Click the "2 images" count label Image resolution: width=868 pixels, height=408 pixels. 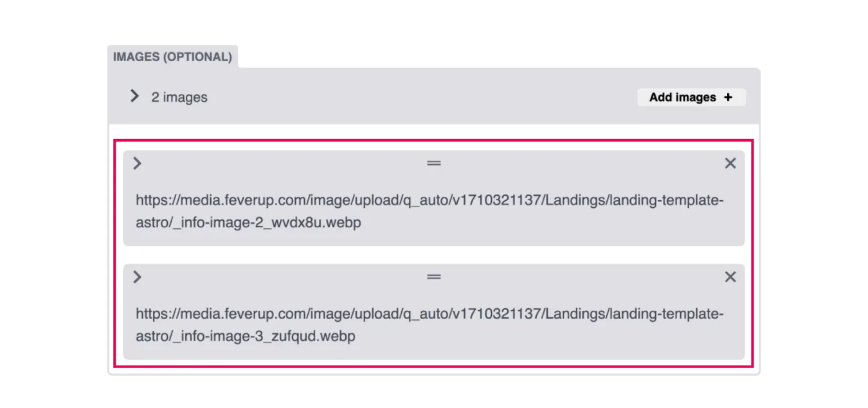[x=179, y=97]
